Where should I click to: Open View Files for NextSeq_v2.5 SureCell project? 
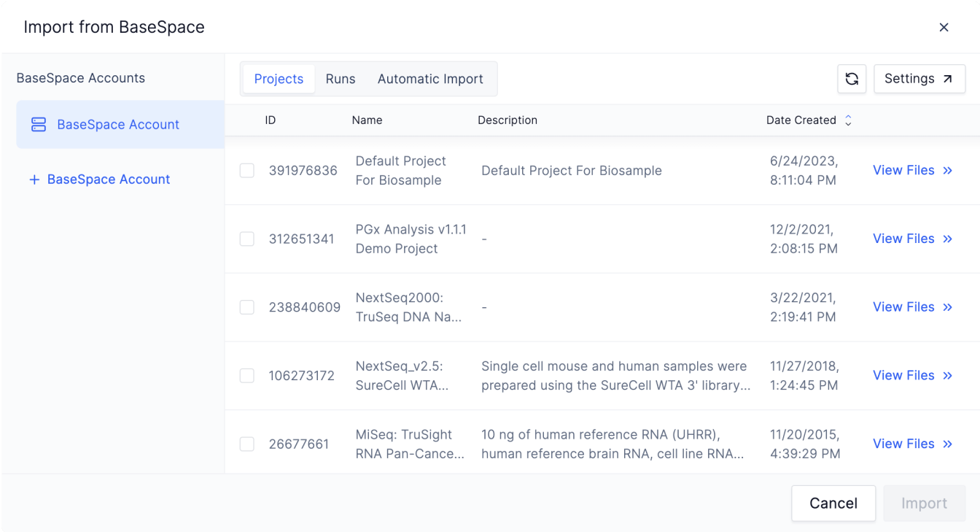point(912,376)
